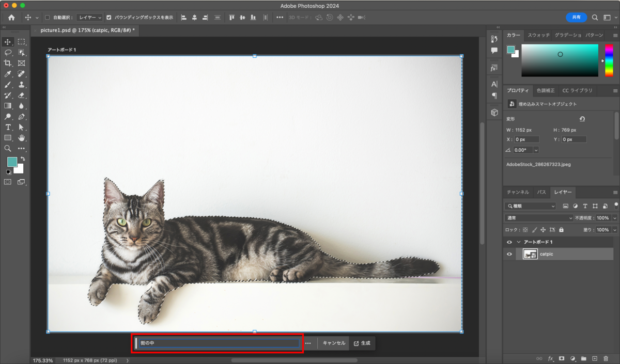Screen dimensions: 620x364
Task: Open the Edit Toolbar three-dots button
Action: 22,149
